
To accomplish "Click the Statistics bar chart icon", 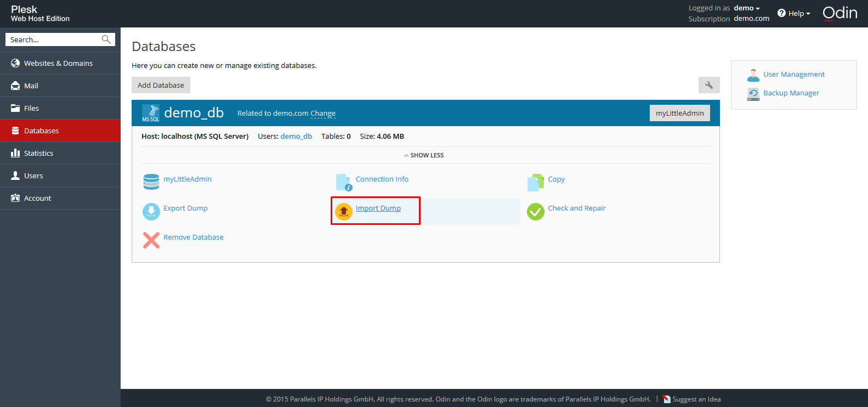I will 15,153.
